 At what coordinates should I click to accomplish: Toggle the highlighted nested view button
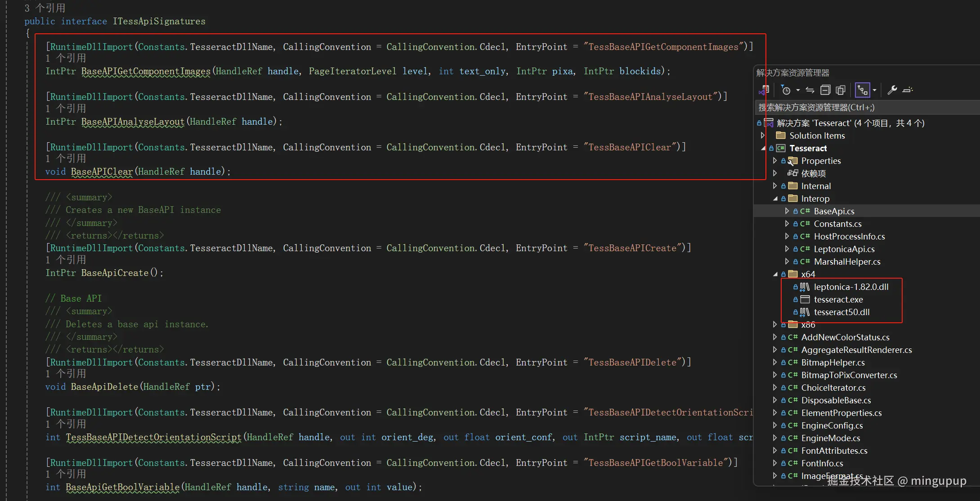click(862, 90)
